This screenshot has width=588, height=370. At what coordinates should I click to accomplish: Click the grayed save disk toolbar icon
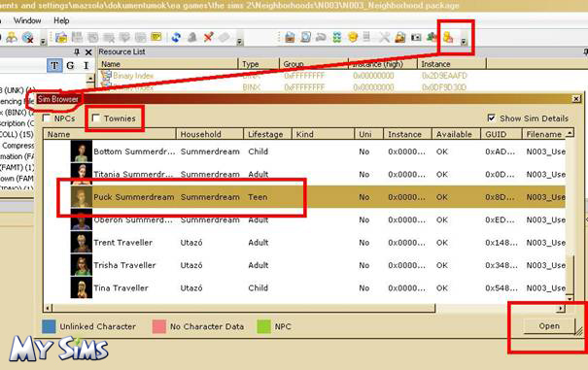(x=77, y=37)
